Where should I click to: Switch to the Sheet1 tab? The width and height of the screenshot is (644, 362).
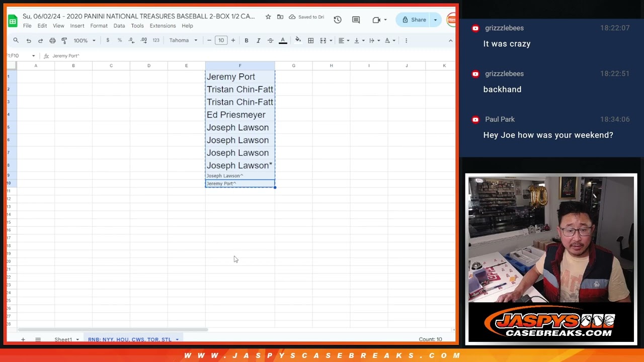coord(66,339)
